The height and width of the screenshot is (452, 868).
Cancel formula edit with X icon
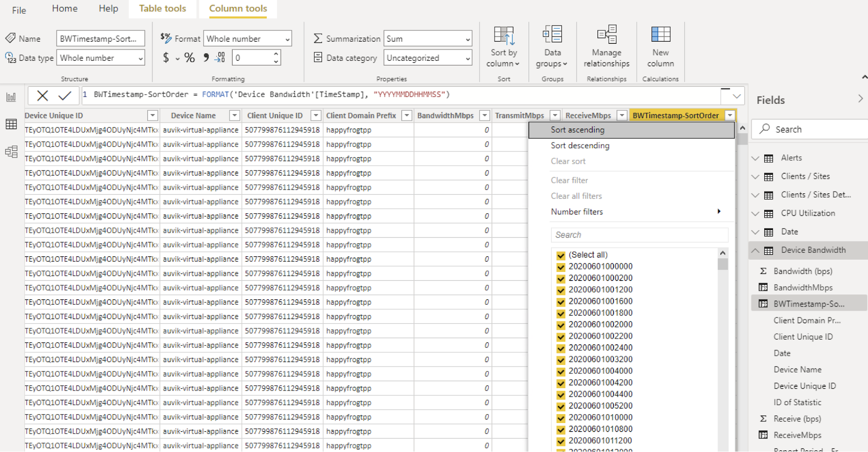42,96
